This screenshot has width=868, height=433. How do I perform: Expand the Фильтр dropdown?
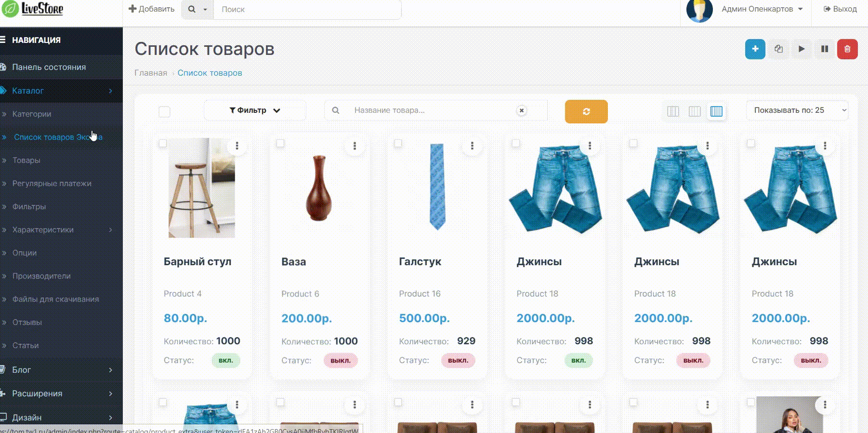coord(255,110)
